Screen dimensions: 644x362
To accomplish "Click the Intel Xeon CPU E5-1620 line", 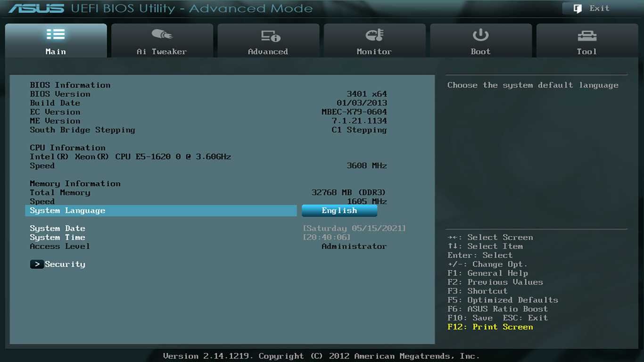I will pyautogui.click(x=131, y=157).
